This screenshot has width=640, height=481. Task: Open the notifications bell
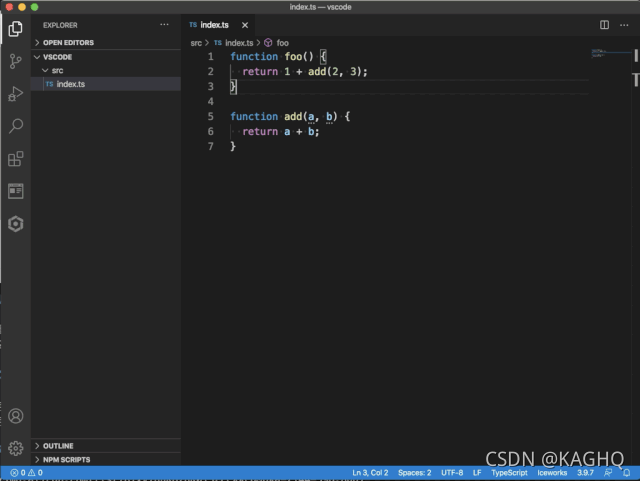pos(627,473)
